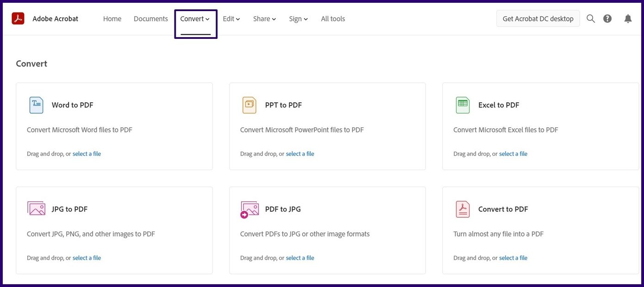Image resolution: width=644 pixels, height=287 pixels.
Task: Click the Adobe Acrobat logo icon
Action: [18, 19]
